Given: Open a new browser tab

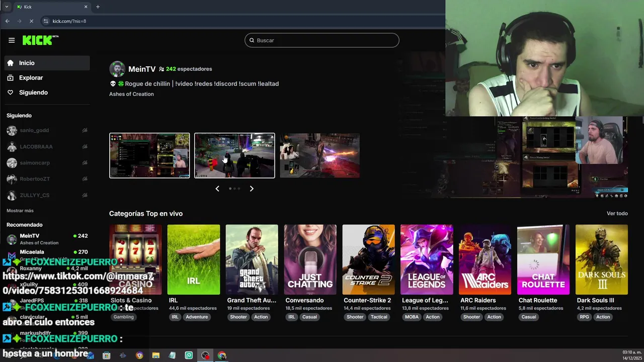Looking at the screenshot, I should click(x=98, y=7).
